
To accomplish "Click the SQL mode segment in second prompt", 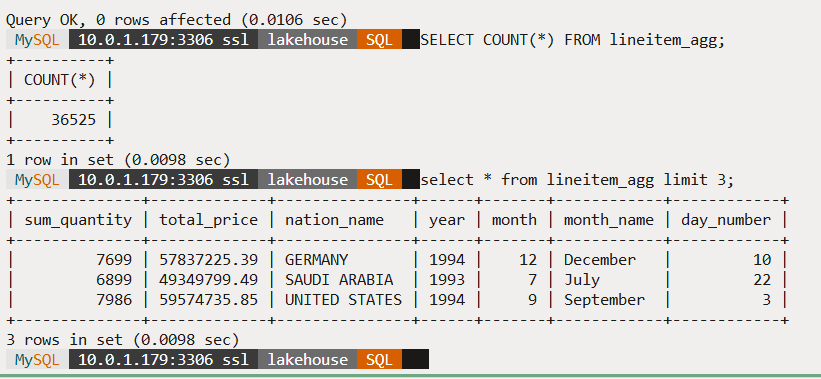I will click(380, 180).
